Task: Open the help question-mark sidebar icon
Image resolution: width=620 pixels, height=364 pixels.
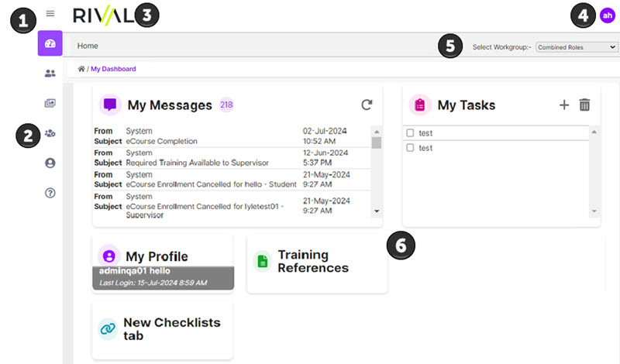Action: [50, 194]
